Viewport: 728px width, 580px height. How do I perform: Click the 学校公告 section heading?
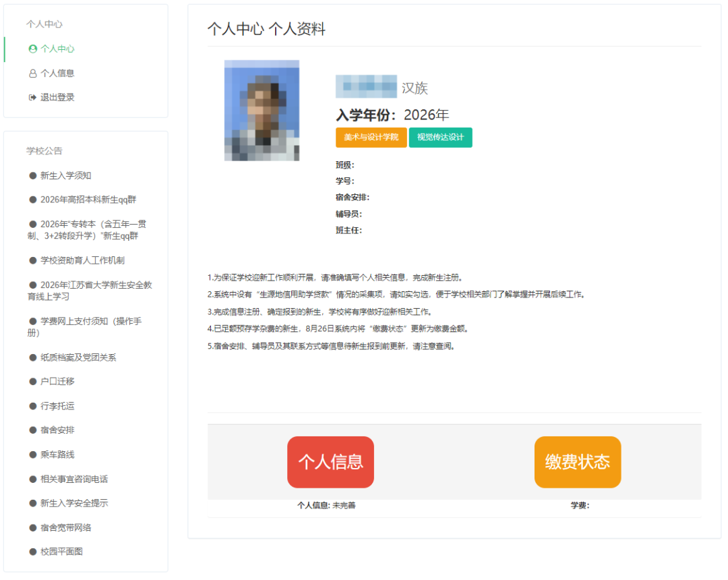click(44, 151)
